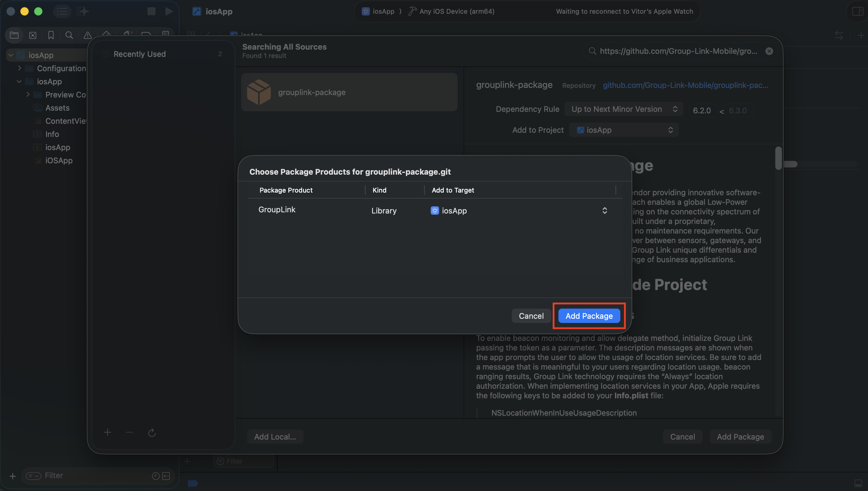
Task: Click the targets list Filter field
Action: pyautogui.click(x=244, y=461)
